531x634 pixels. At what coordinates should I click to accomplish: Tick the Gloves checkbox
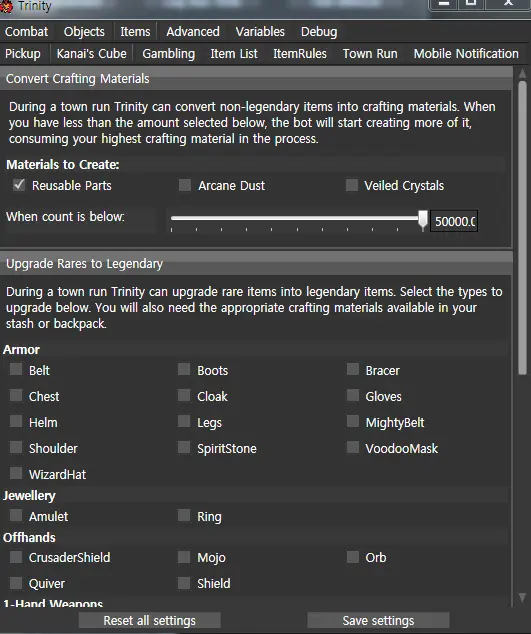(353, 395)
